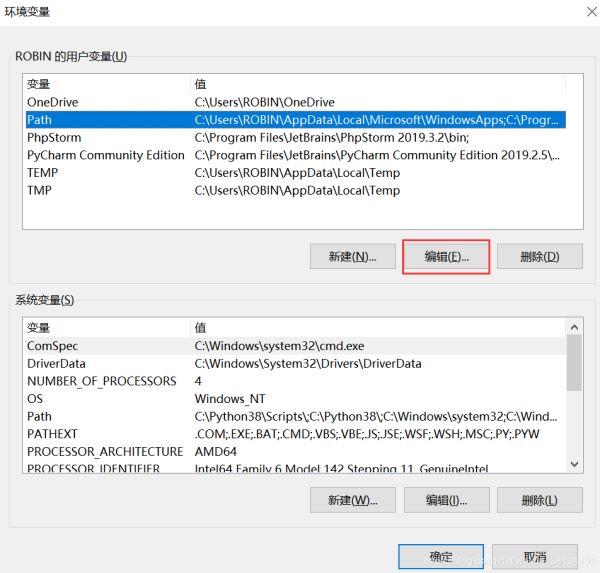
Task: Click 删除(D) under user variables
Action: (x=540, y=256)
